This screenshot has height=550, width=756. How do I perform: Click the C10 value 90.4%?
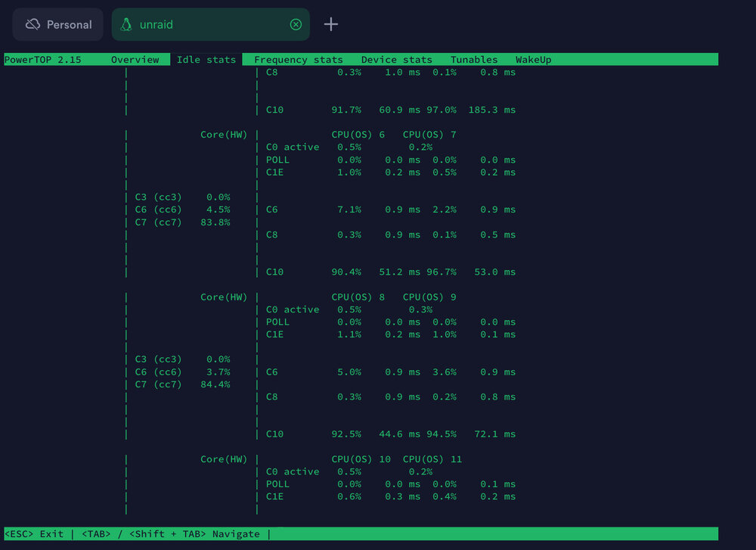pyautogui.click(x=346, y=272)
